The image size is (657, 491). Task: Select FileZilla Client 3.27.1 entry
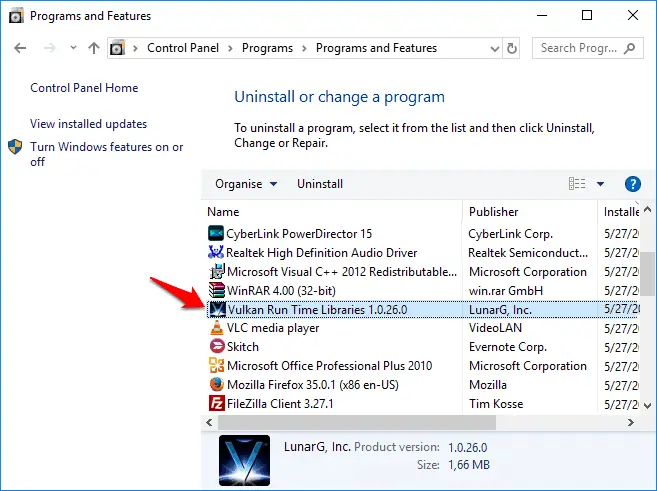(280, 403)
